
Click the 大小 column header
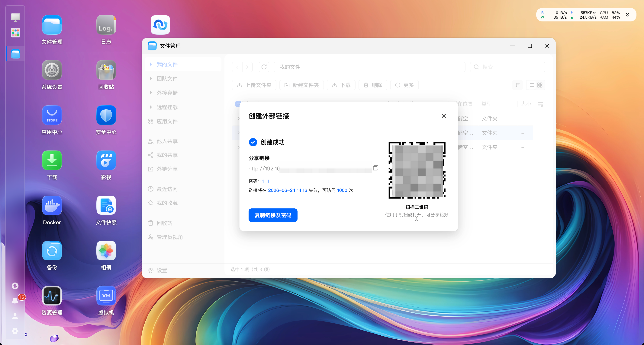pos(526,104)
